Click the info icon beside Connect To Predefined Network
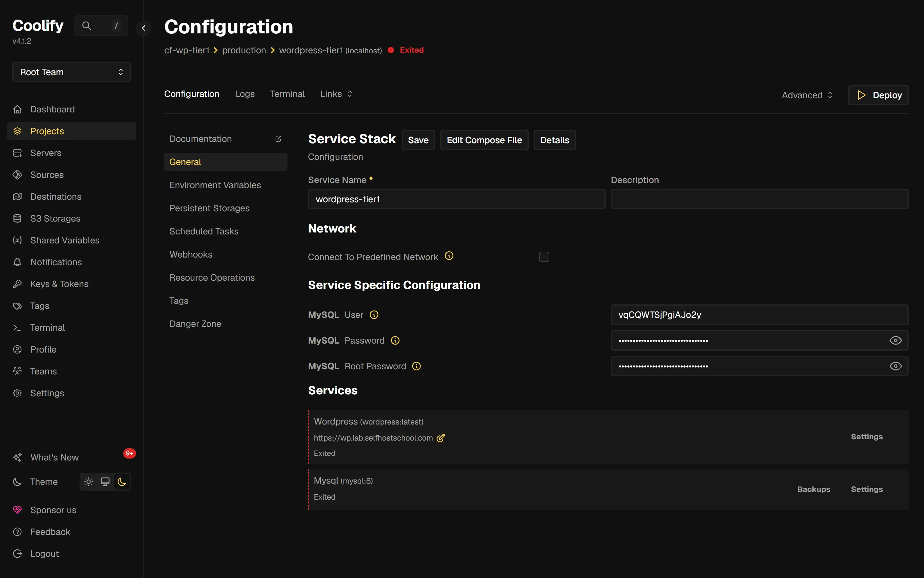The width and height of the screenshot is (924, 578). tap(449, 256)
